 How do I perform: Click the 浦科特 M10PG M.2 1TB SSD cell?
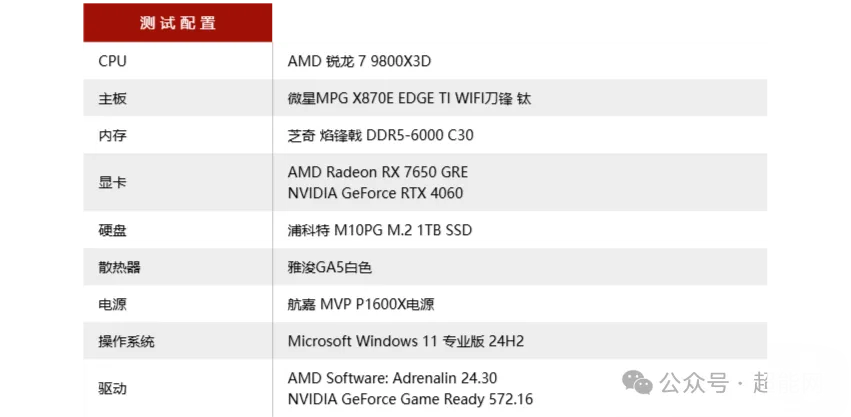pyautogui.click(x=379, y=230)
